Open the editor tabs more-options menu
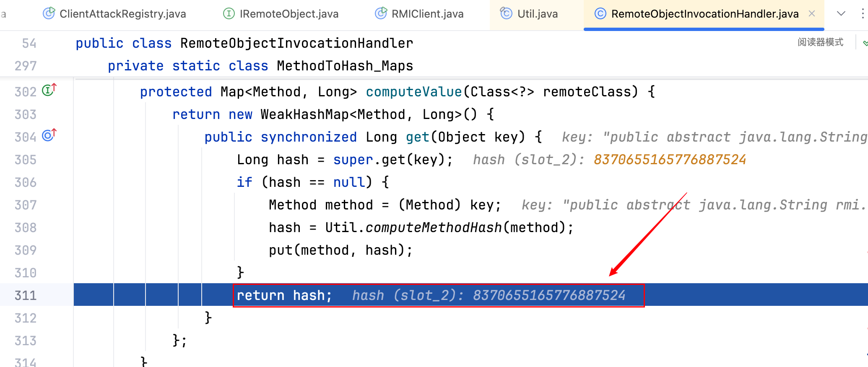The height and width of the screenshot is (367, 868). click(862, 14)
